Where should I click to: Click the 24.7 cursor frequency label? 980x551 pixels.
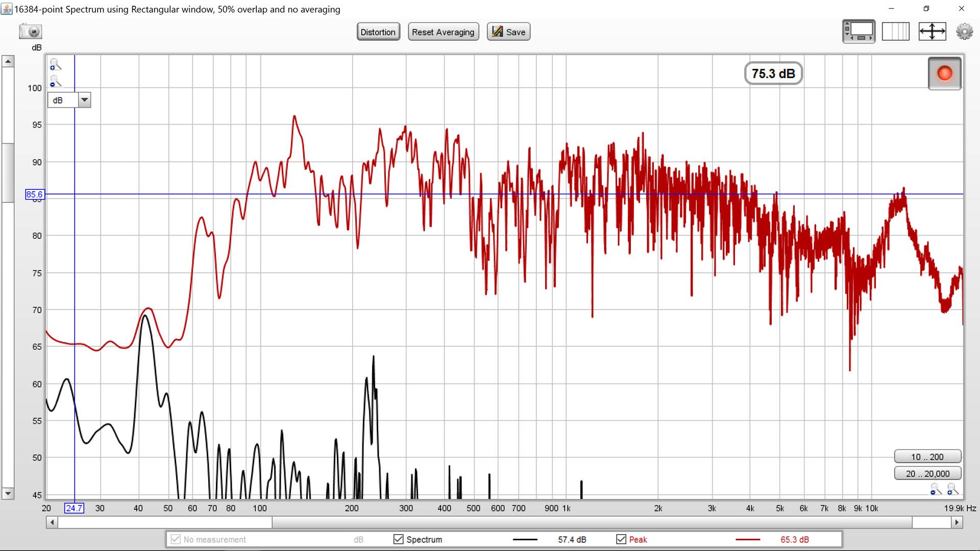click(x=74, y=508)
